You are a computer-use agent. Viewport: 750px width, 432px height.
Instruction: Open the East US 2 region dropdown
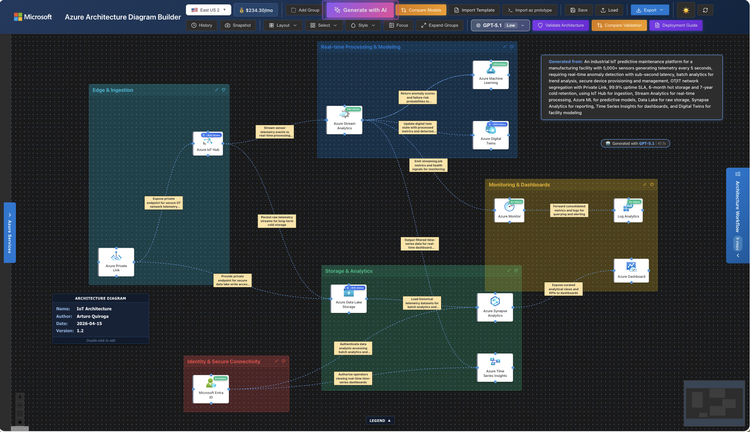208,10
